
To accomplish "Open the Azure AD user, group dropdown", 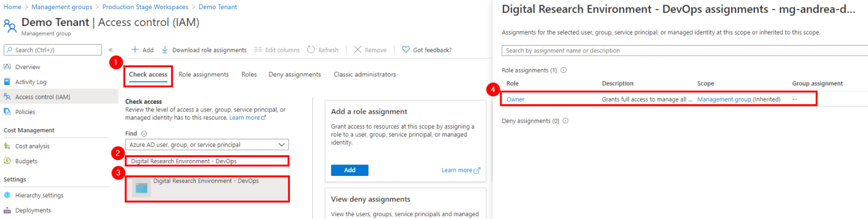I will [207, 145].
